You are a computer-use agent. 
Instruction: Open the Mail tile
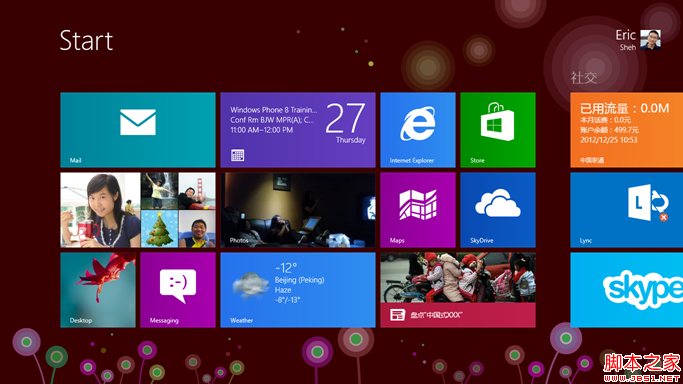tap(138, 130)
